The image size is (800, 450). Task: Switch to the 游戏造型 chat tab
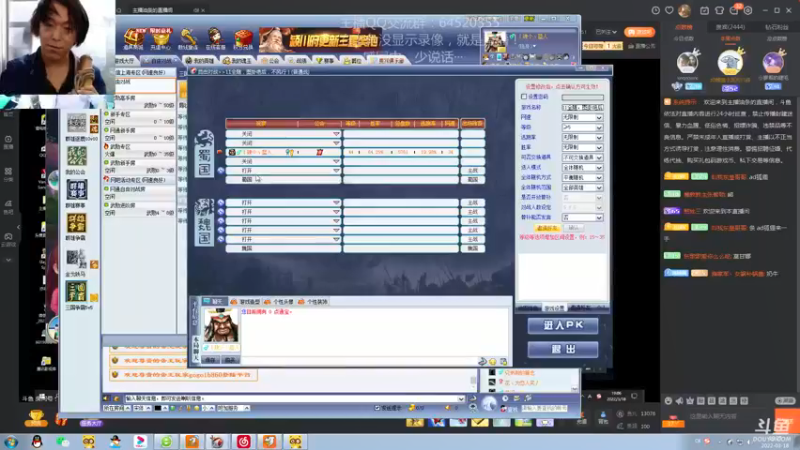click(245, 302)
